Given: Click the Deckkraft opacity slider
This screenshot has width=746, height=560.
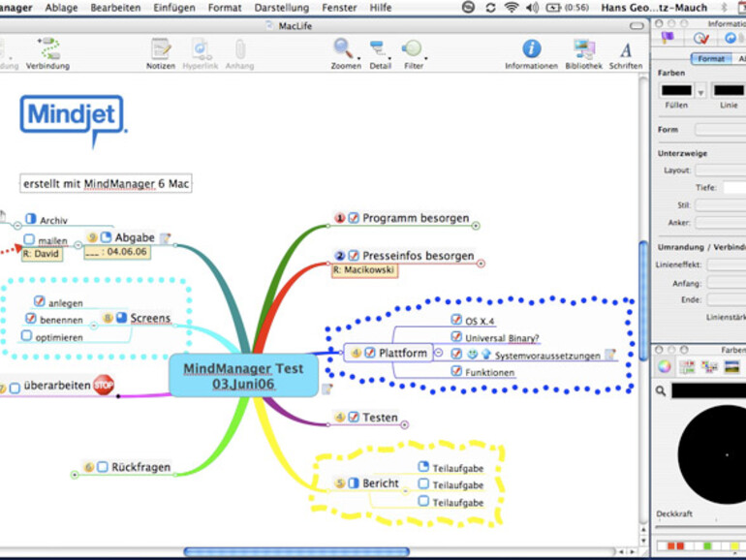Looking at the screenshot, I should point(700,527).
